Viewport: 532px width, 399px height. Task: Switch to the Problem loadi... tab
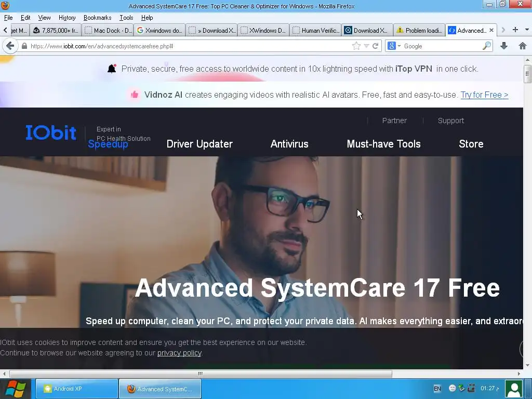tap(419, 30)
